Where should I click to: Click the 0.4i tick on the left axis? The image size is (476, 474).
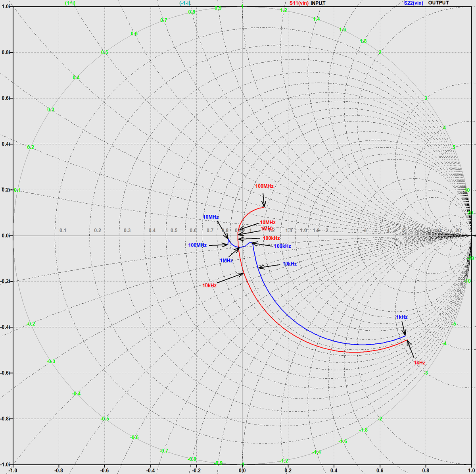5,144
